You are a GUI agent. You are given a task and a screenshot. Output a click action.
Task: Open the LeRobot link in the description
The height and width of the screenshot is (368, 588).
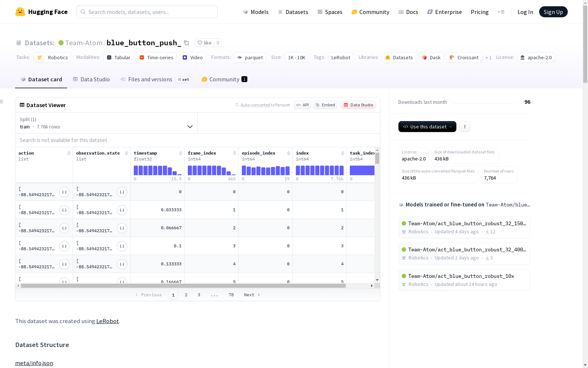pyautogui.click(x=107, y=321)
